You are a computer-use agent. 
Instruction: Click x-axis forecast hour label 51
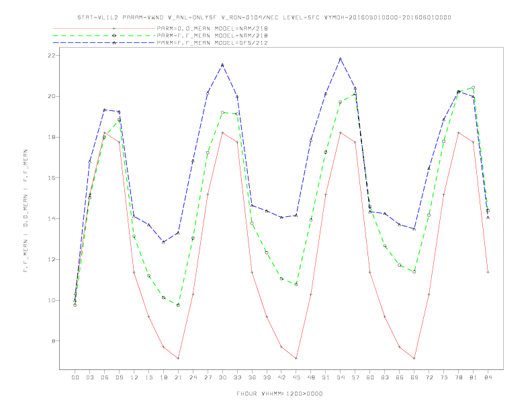[x=326, y=377]
